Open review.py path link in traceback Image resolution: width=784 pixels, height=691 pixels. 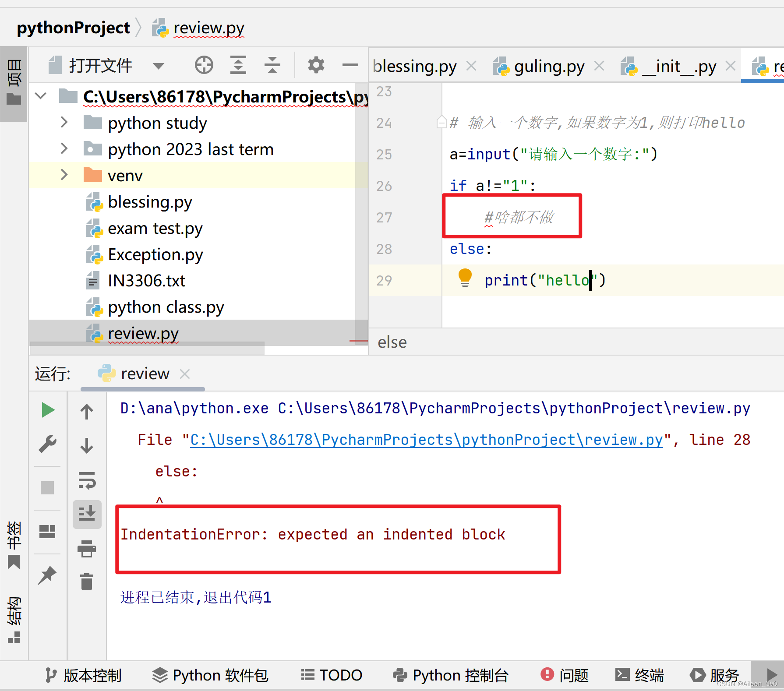[427, 440]
